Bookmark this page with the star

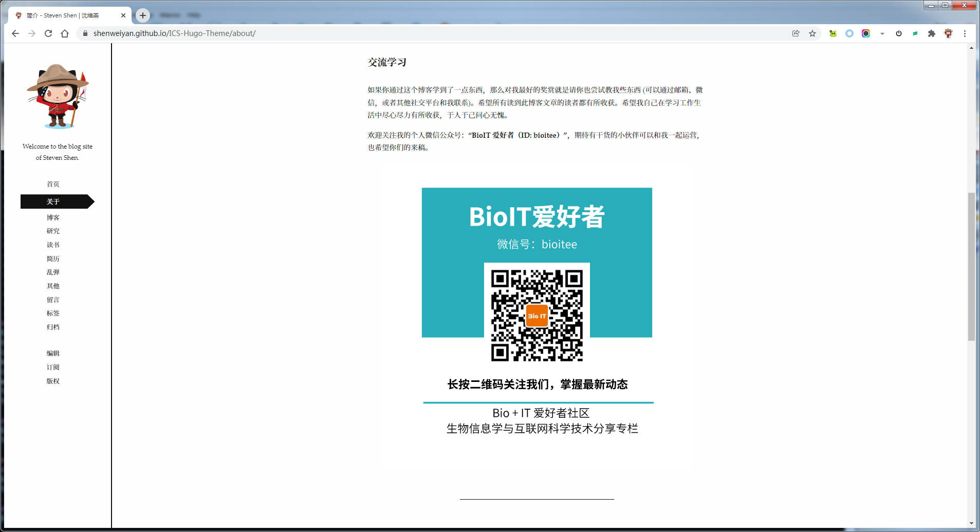812,33
